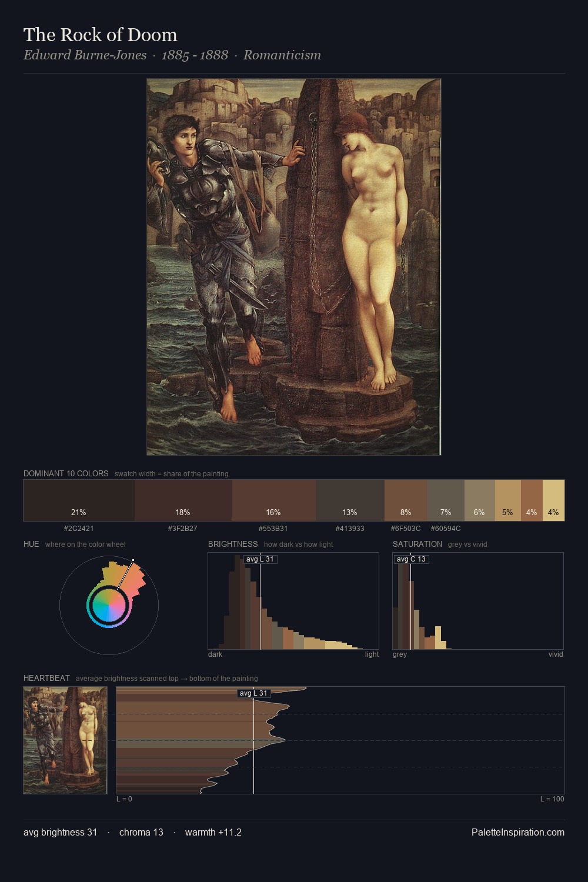This screenshot has width=588, height=882.
Task: Click the title 'The Rock of Doom'
Action: pos(101,35)
